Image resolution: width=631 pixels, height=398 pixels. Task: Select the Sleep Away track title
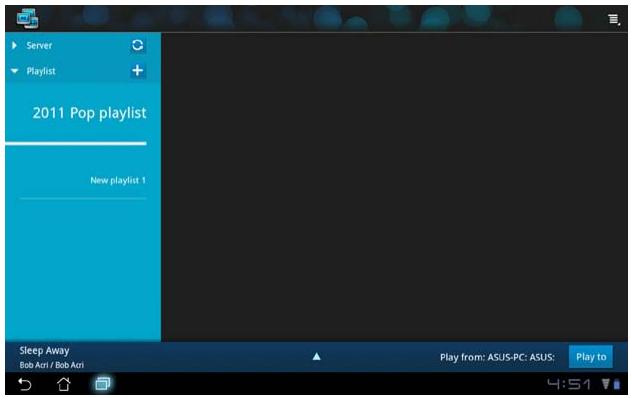[44, 351]
